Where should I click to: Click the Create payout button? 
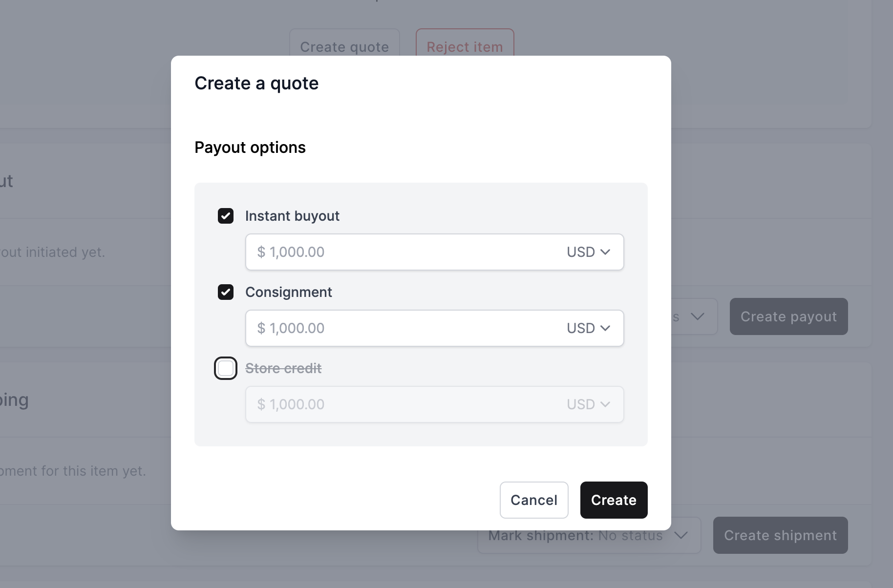coord(788,316)
